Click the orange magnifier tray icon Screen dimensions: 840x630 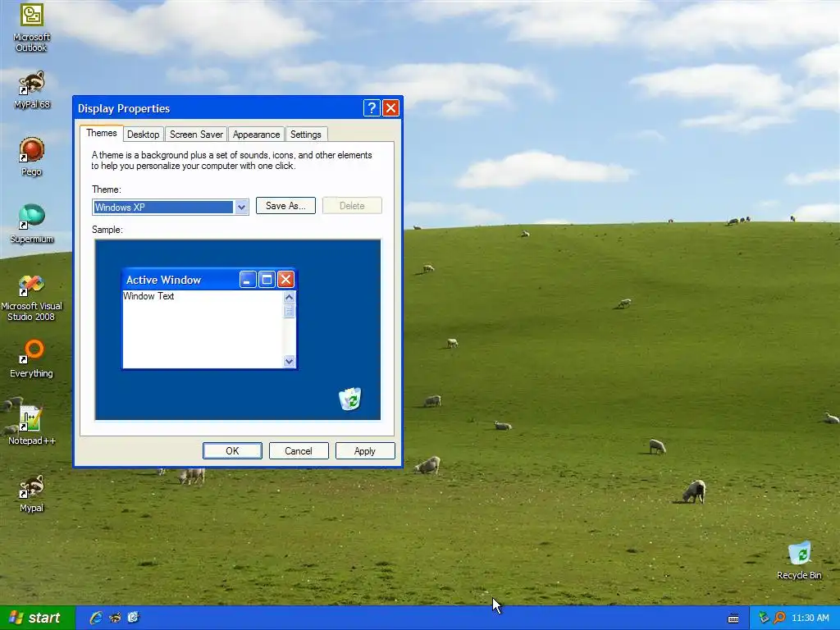tap(779, 619)
